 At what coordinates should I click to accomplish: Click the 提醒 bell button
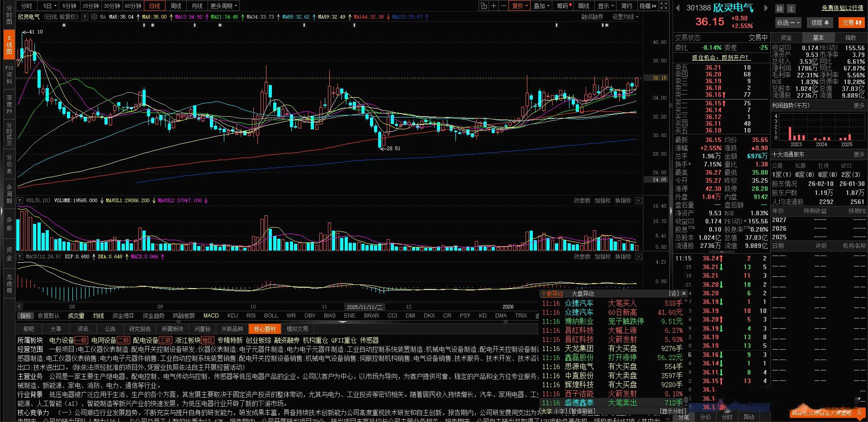pyautogui.click(x=820, y=23)
